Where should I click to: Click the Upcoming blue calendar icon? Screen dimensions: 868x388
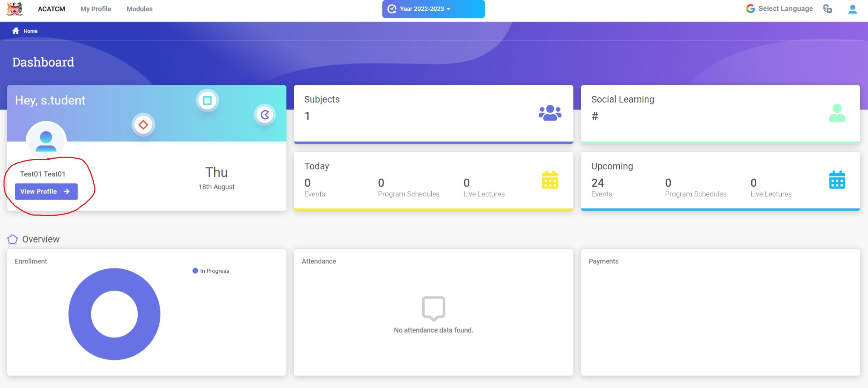pyautogui.click(x=837, y=180)
